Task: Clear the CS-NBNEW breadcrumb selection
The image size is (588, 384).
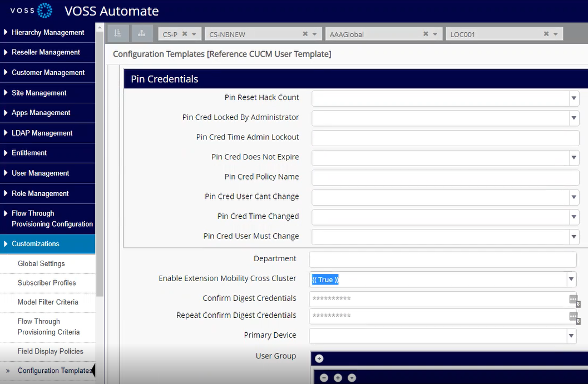Action: (305, 33)
